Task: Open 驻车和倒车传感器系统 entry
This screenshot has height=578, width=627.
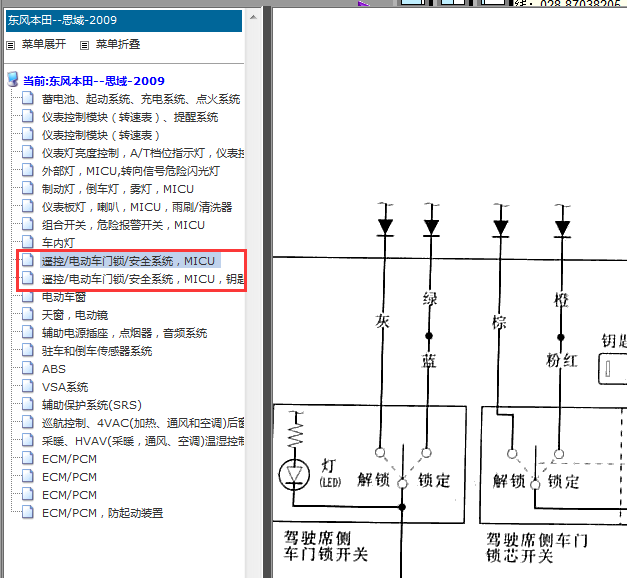Action: pyautogui.click(x=97, y=351)
